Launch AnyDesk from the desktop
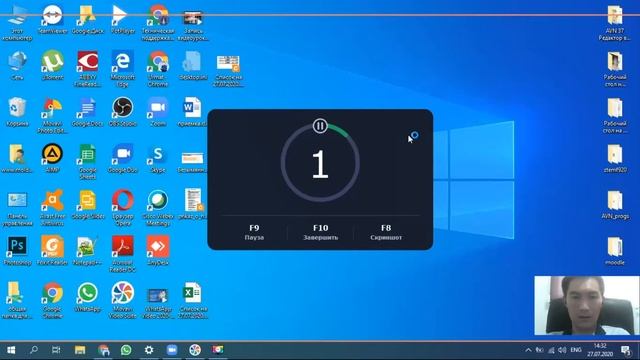 pos(158,251)
